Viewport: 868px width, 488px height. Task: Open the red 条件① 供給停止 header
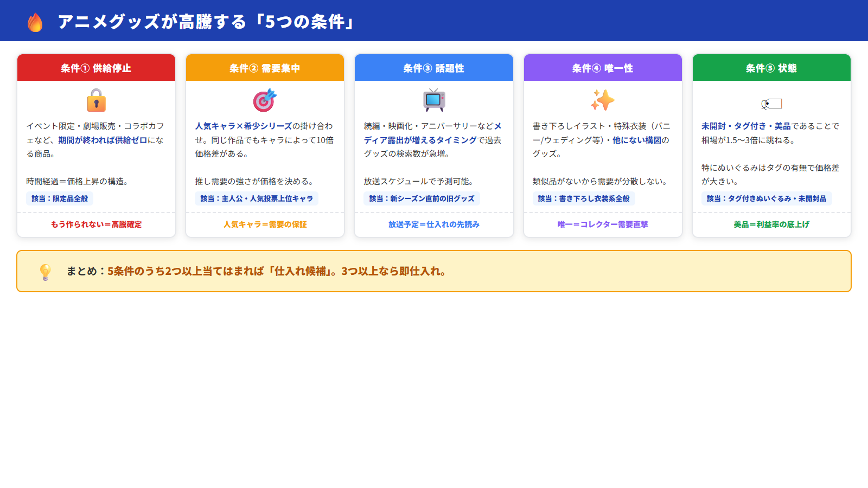coord(95,68)
